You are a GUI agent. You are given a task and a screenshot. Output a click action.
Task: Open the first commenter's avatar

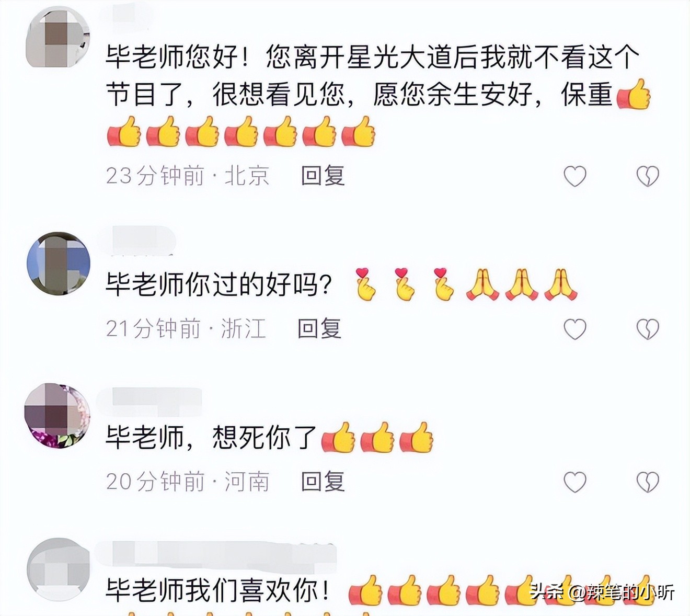(57, 37)
